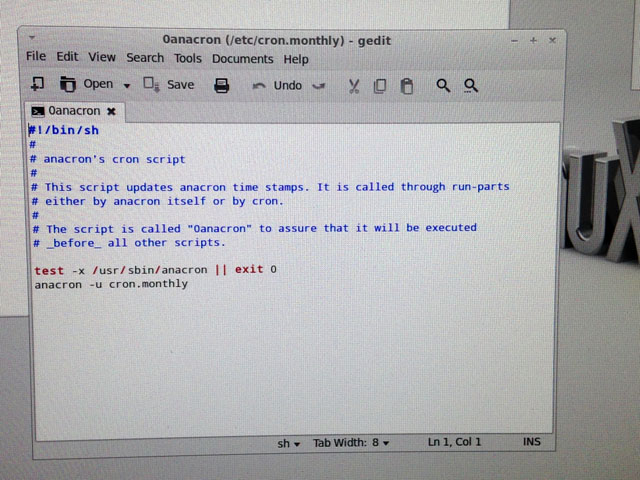
Task: Maximize the gedit window with plus button
Action: click(533, 40)
